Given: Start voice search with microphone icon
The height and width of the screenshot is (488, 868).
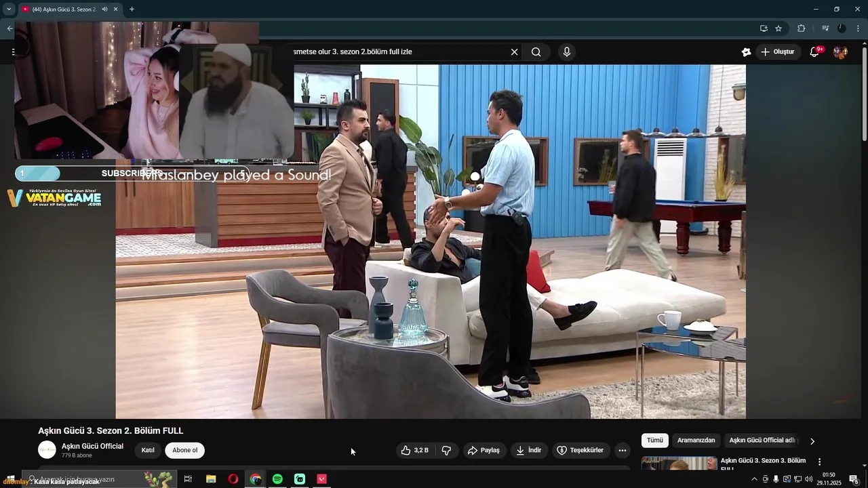Looking at the screenshot, I should coord(567,52).
